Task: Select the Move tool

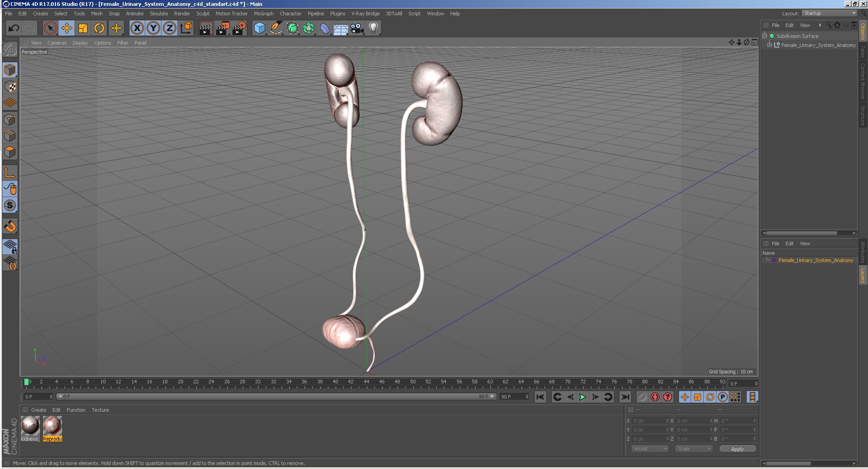Action: coord(67,28)
